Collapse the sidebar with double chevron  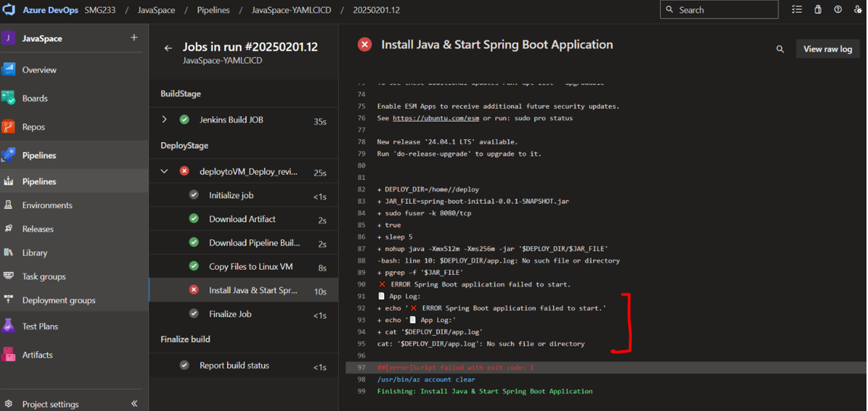pos(134,403)
